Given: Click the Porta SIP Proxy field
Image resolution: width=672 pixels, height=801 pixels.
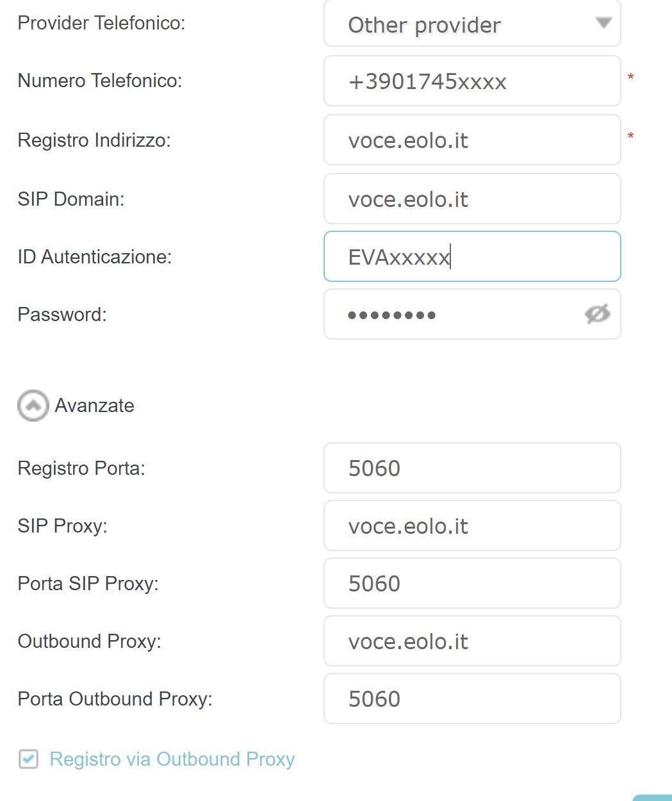Looking at the screenshot, I should (472, 583).
